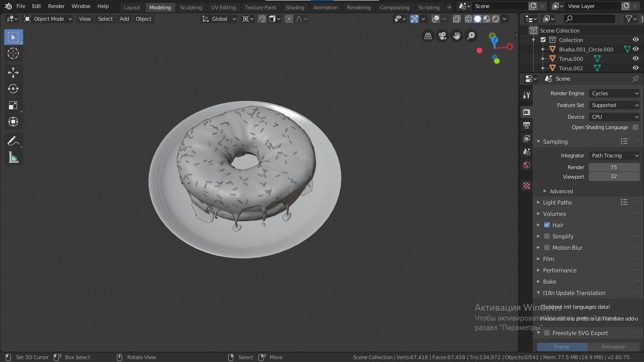Open Integrator Path Tracing dropdown
The image size is (644, 362).
pyautogui.click(x=614, y=156)
